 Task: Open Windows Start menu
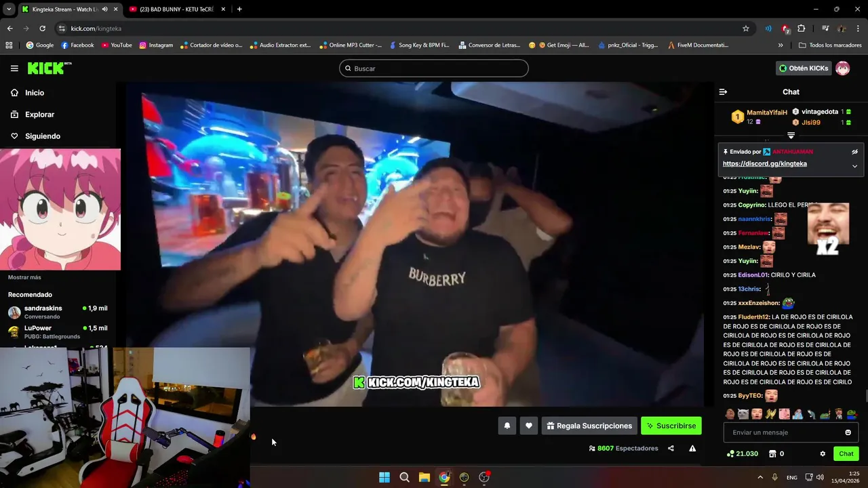(384, 477)
